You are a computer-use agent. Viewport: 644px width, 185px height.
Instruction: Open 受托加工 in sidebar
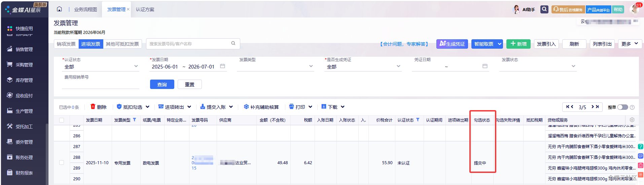point(24,127)
